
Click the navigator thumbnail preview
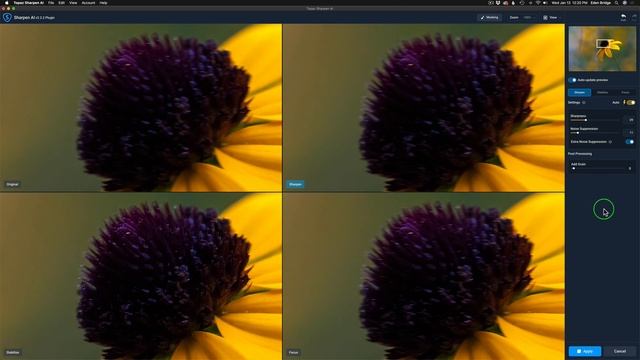pyautogui.click(x=602, y=49)
